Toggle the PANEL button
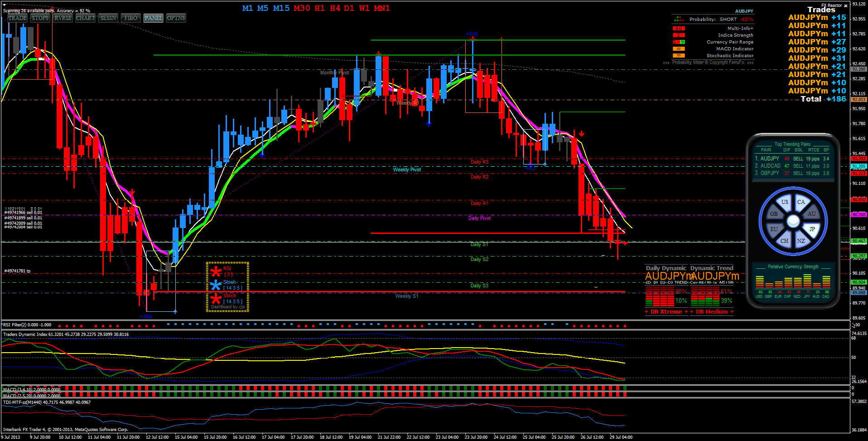The width and height of the screenshot is (868, 441). [x=154, y=18]
